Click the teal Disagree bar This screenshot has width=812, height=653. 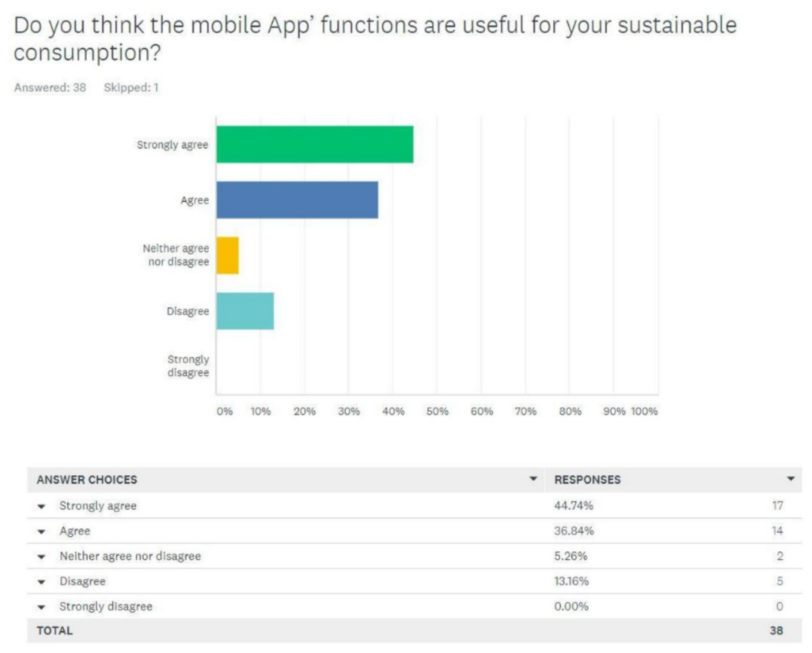(x=245, y=311)
